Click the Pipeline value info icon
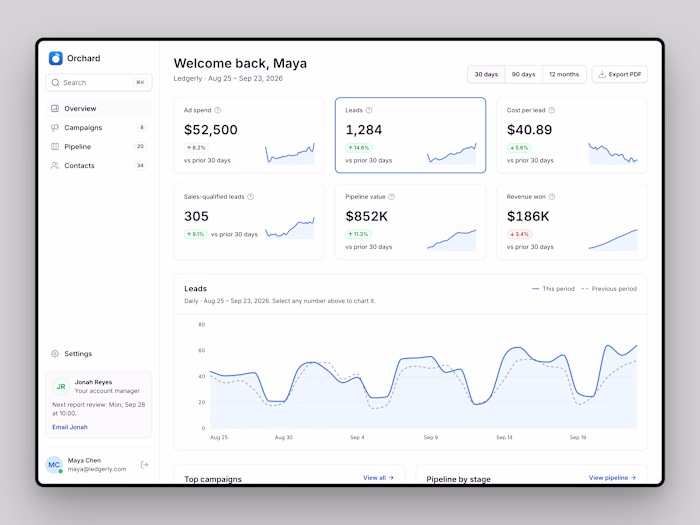Viewport: 700px width, 525px height. point(392,197)
